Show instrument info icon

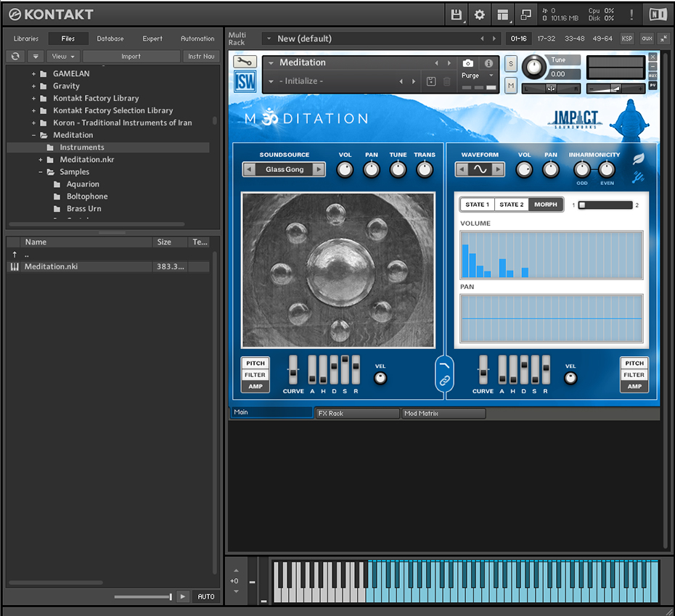click(x=488, y=63)
